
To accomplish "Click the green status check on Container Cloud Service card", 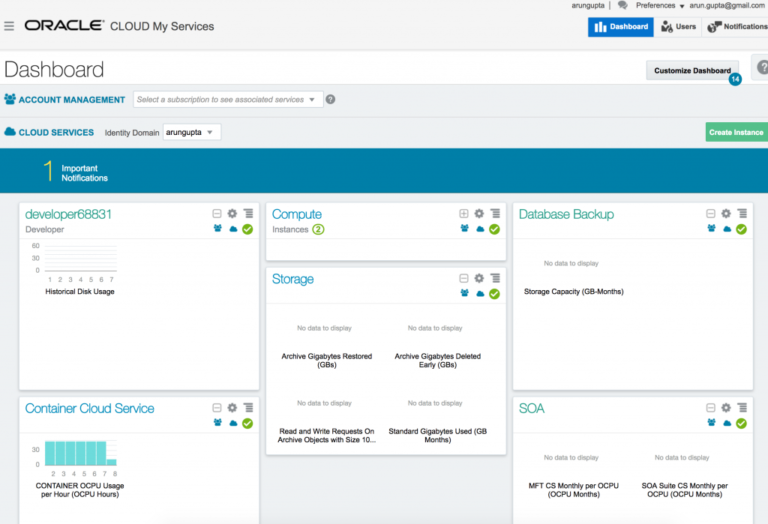I will 248,423.
